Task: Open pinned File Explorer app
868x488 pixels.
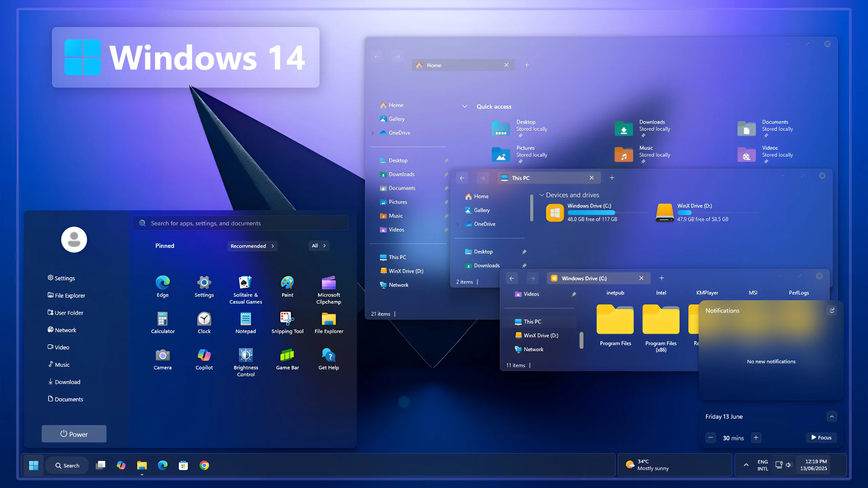Action: [329, 323]
